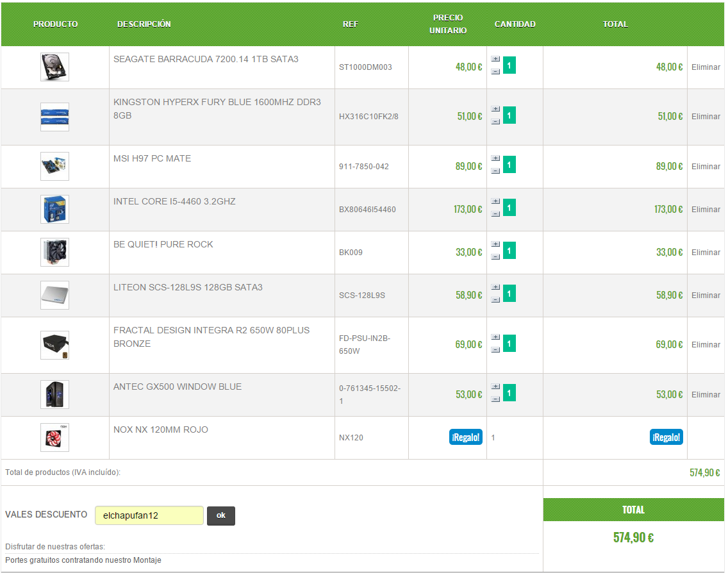Click the CANTIDAD column header
The height and width of the screenshot is (575, 728).
[x=515, y=24]
